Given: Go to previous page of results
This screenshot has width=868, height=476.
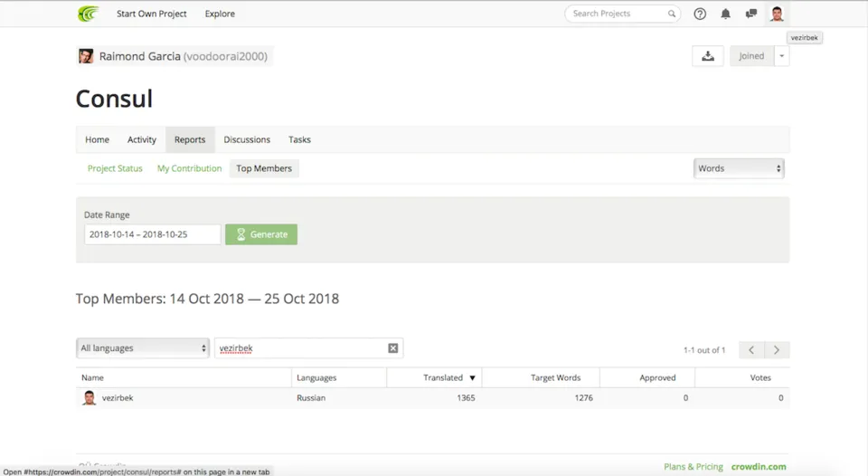Looking at the screenshot, I should pos(751,349).
